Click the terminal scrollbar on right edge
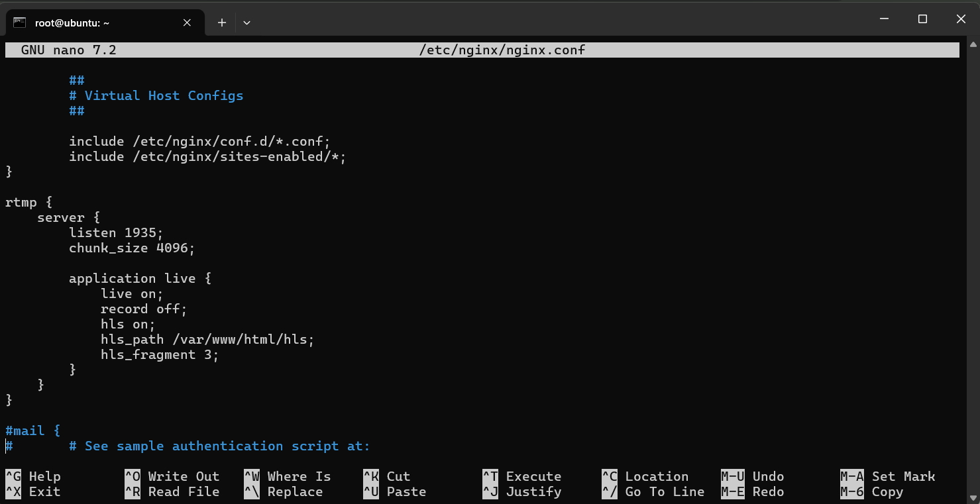The width and height of the screenshot is (980, 504). pyautogui.click(x=973, y=252)
